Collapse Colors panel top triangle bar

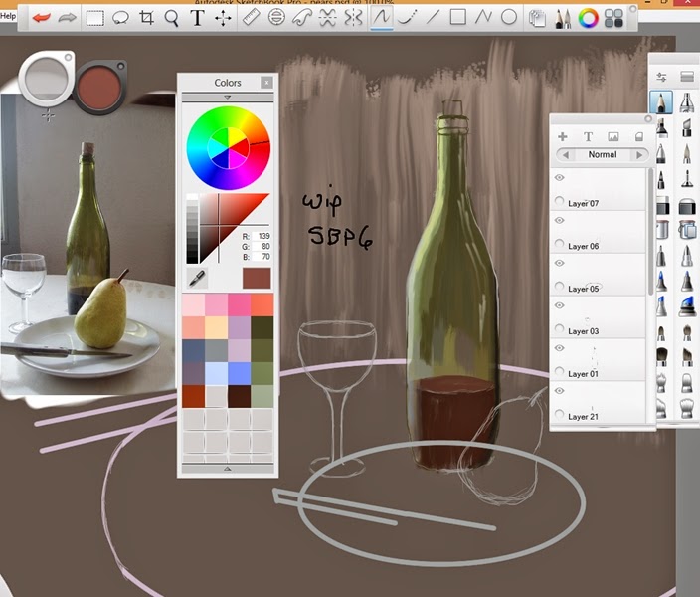pos(228,97)
